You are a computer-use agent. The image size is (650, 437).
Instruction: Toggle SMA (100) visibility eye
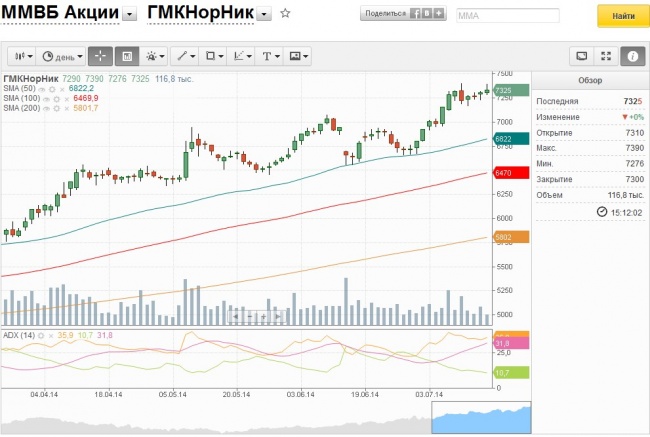pos(46,99)
